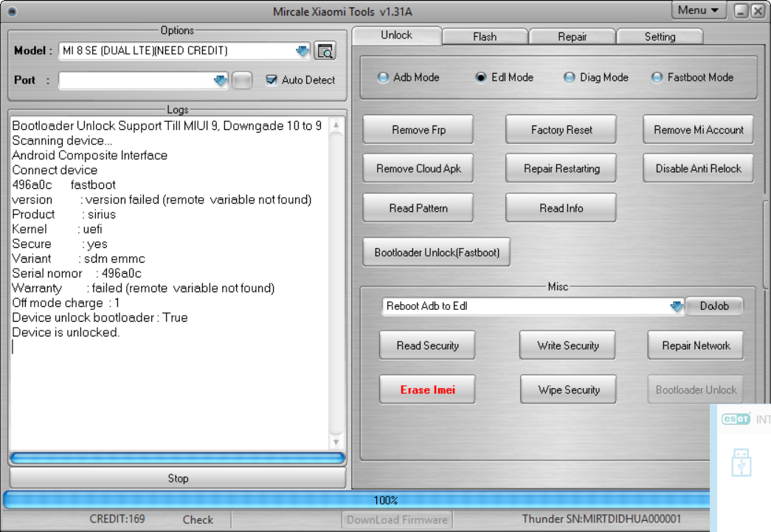Click the 'Device unlock bootloader : True' log line
The width and height of the screenshot is (771, 532).
(x=100, y=317)
